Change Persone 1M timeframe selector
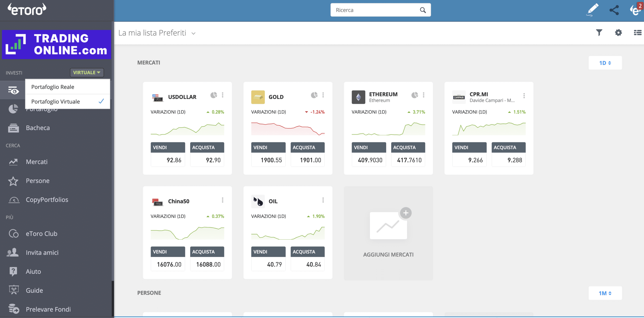Image resolution: width=644 pixels, height=318 pixels. [605, 293]
